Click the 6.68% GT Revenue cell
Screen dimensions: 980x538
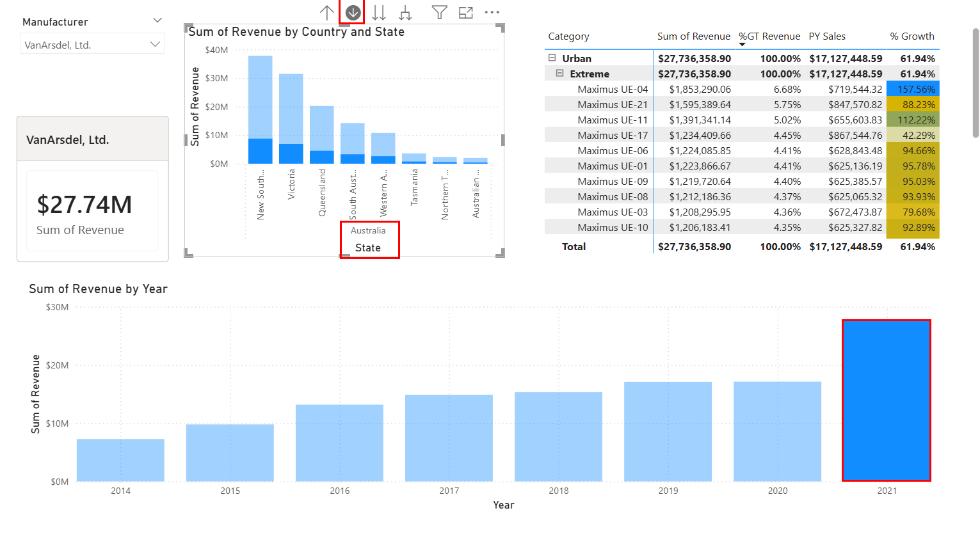coord(787,89)
